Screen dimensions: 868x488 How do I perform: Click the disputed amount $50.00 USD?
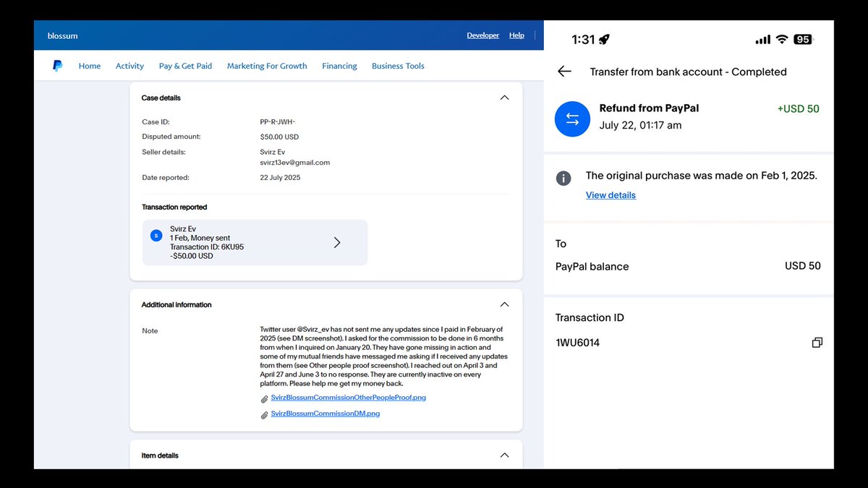pos(279,137)
